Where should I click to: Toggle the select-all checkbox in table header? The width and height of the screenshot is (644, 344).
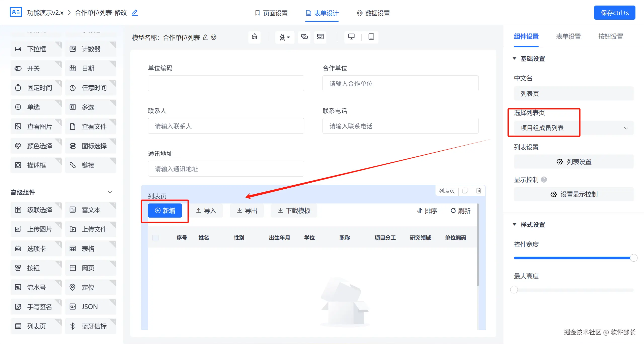click(155, 237)
